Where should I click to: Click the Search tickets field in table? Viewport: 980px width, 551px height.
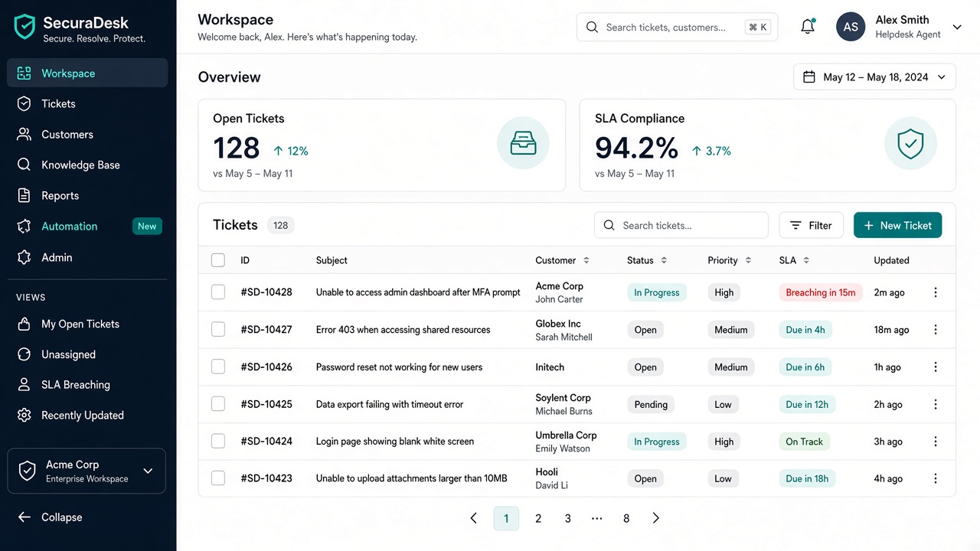point(681,225)
